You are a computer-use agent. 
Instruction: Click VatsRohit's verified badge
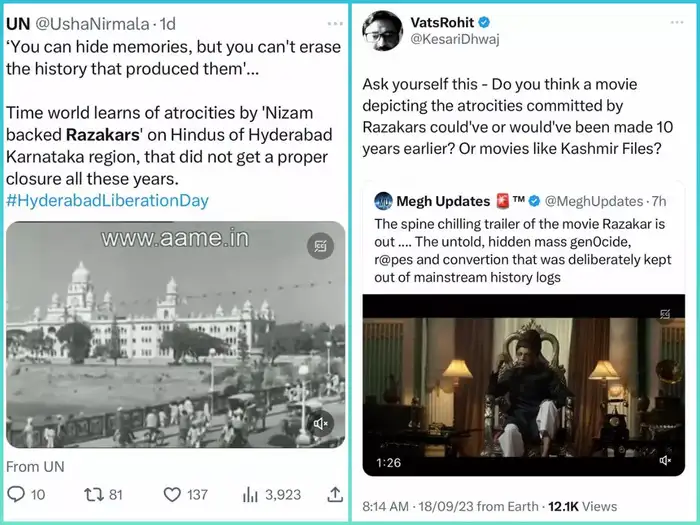pos(485,21)
